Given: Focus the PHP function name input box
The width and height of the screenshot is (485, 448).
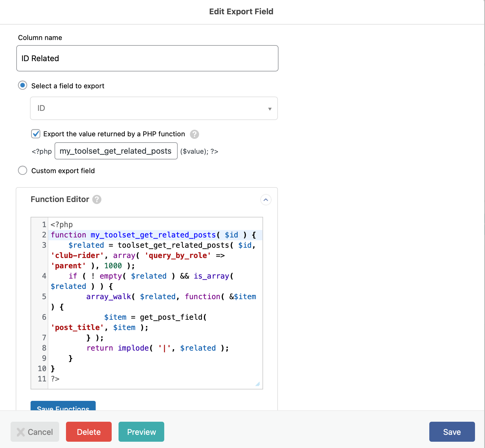Looking at the screenshot, I should tap(116, 151).
